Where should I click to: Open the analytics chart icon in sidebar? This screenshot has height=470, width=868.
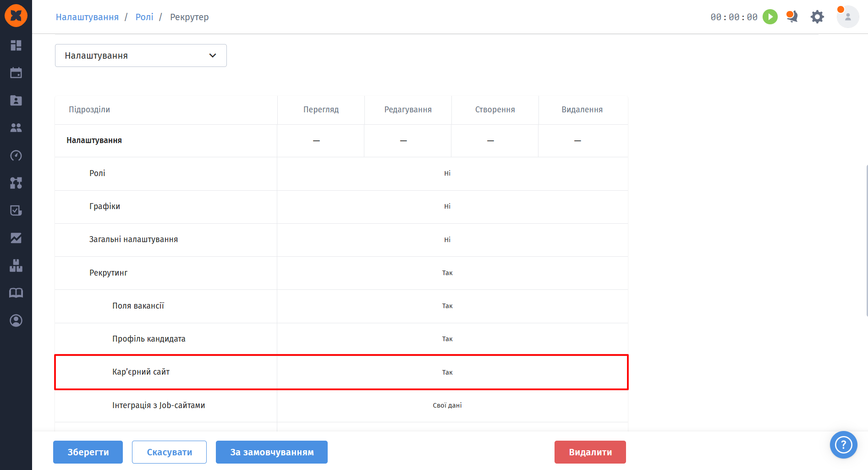pos(16,238)
